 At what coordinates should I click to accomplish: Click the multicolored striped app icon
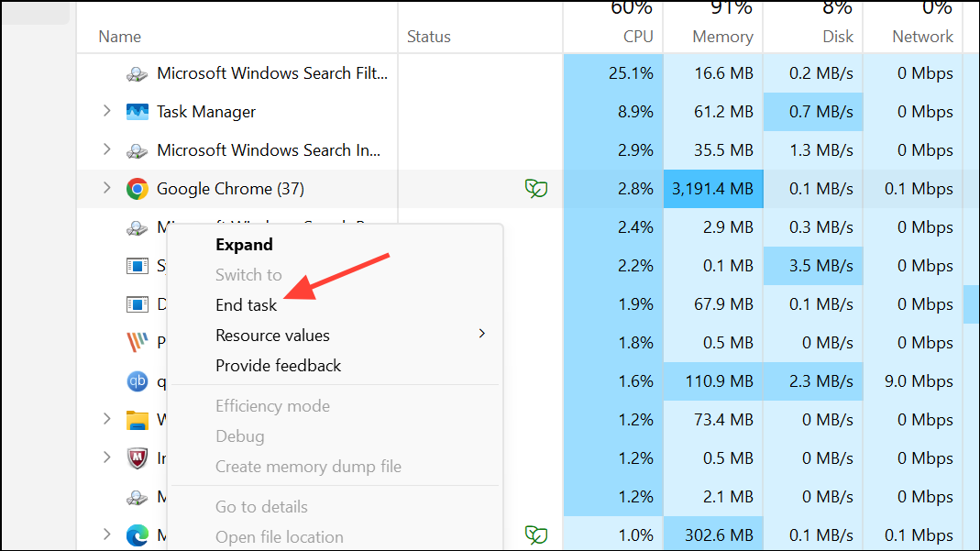tap(138, 342)
